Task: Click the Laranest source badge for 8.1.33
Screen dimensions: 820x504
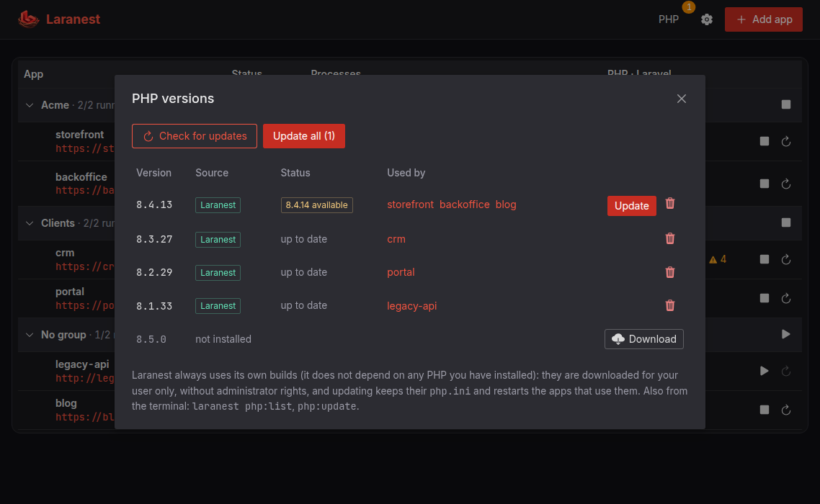Action: 218,306
